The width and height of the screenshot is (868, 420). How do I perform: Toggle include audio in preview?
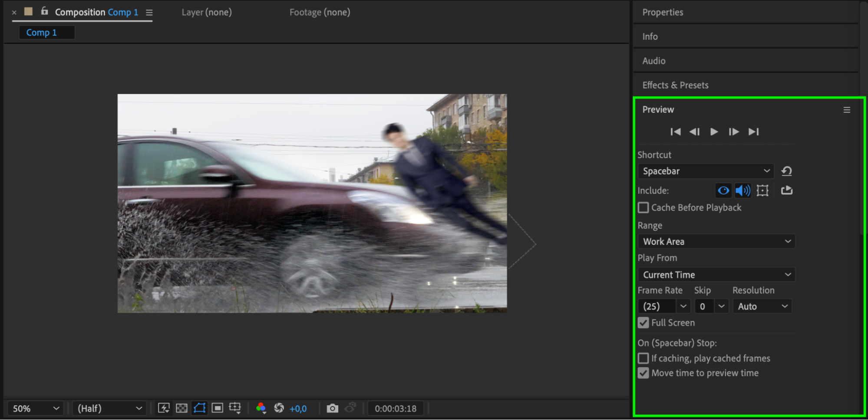(743, 190)
